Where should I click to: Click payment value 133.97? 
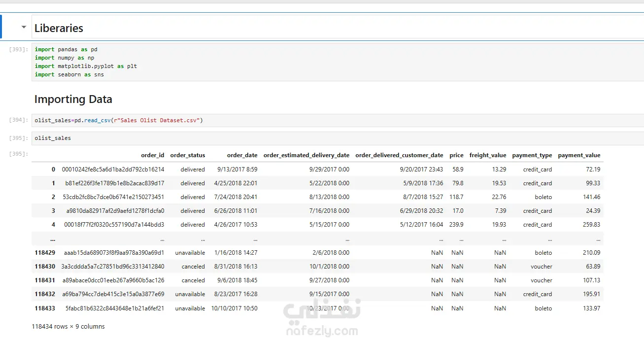(x=591, y=308)
